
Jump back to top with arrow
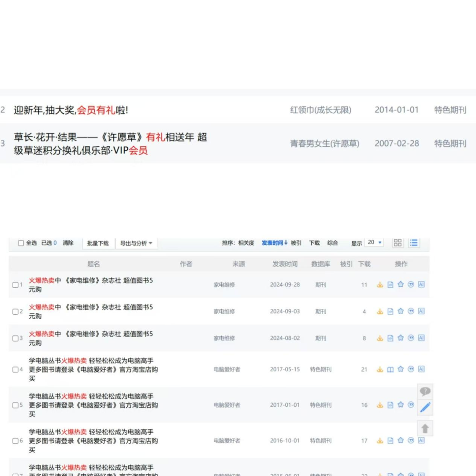[x=425, y=428]
